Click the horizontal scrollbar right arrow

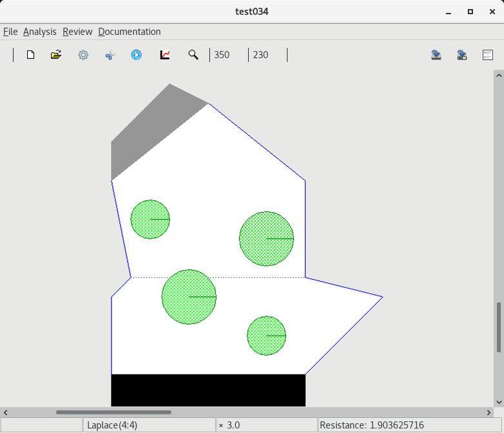pyautogui.click(x=489, y=412)
